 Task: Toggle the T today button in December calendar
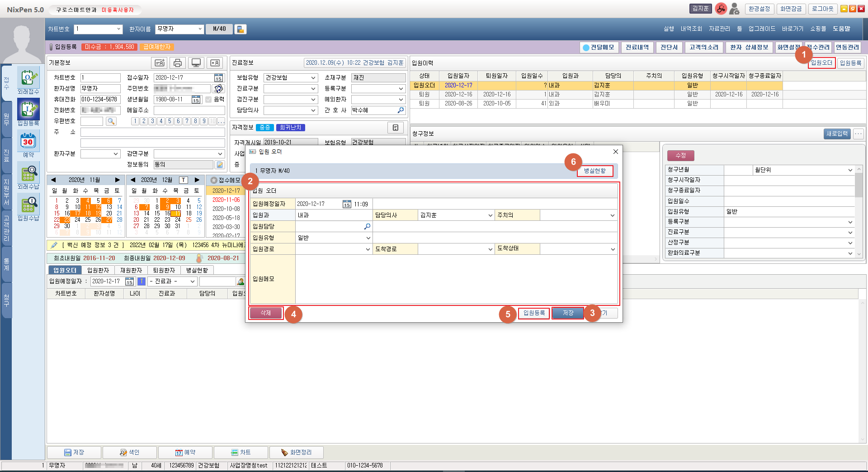(x=184, y=180)
